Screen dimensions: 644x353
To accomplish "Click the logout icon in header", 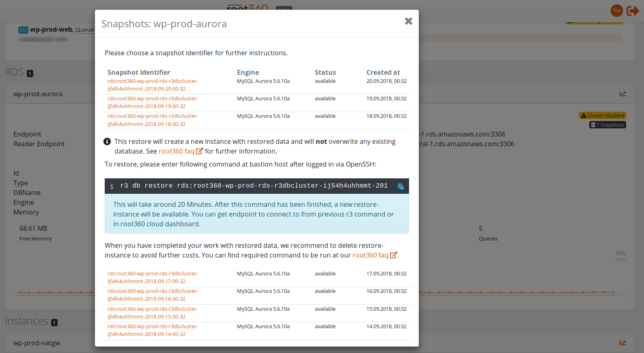I will pos(633,11).
